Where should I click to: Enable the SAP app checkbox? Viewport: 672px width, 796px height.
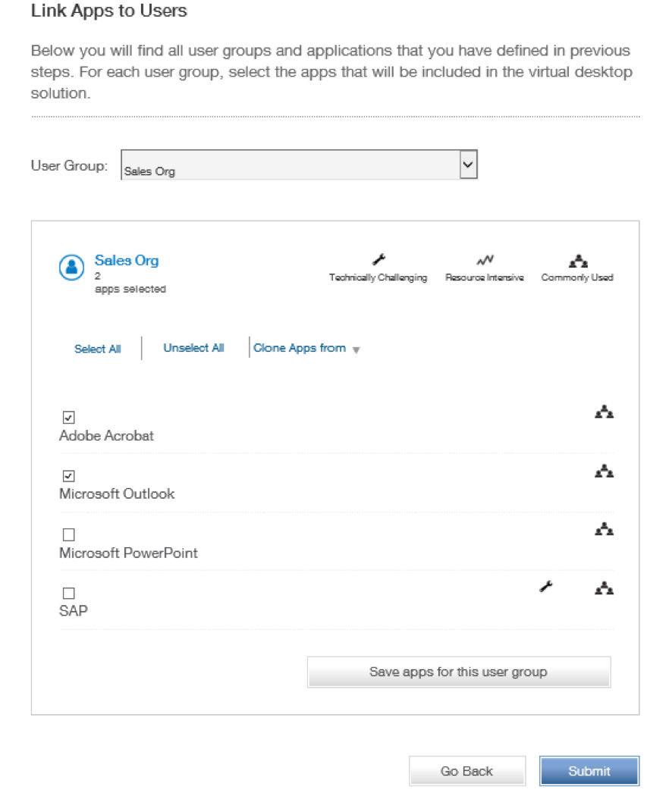pos(68,594)
